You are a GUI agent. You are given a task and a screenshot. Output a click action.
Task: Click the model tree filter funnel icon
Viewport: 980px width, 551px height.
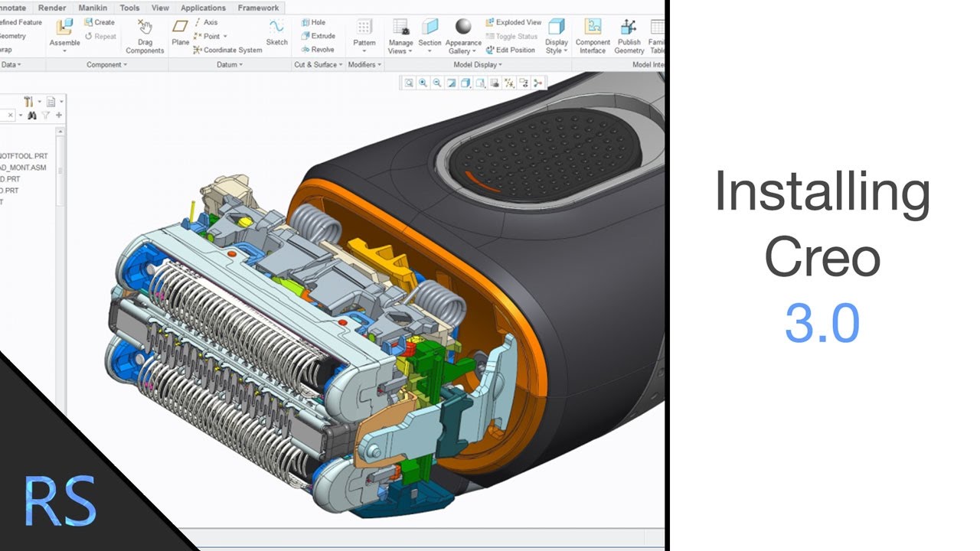[x=46, y=116]
